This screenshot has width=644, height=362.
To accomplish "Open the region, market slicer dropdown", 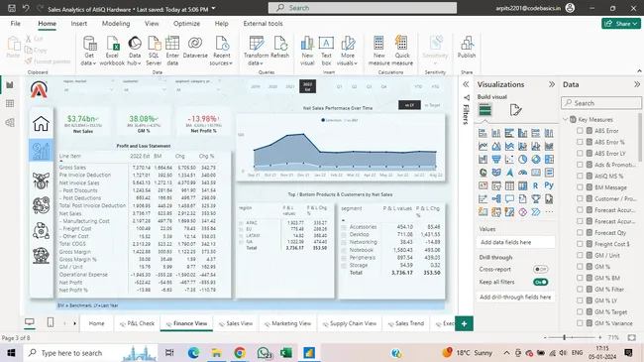I will (x=111, y=89).
